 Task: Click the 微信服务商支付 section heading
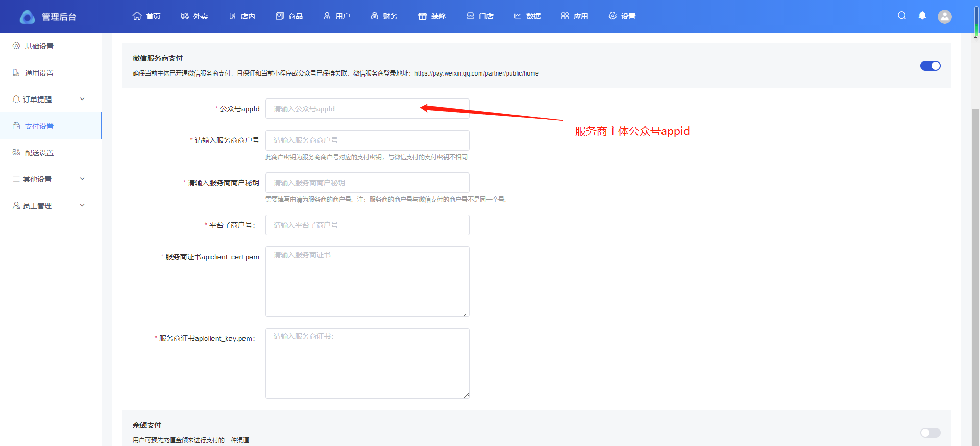(x=158, y=58)
